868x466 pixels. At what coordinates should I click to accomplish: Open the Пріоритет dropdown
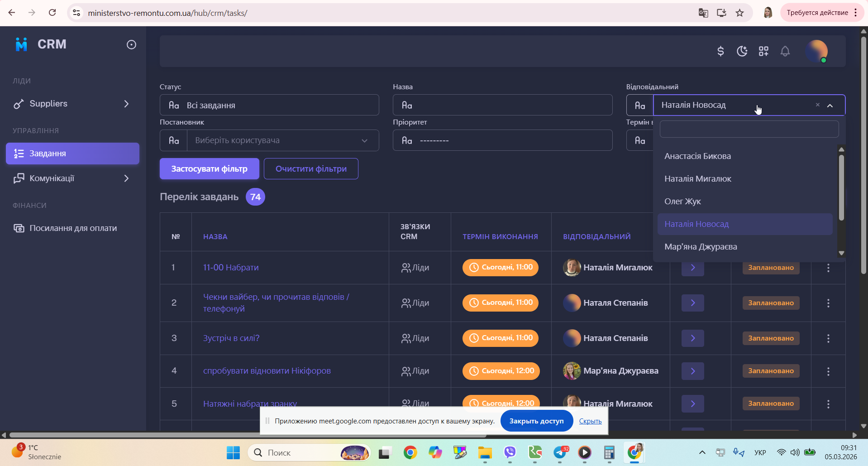tap(502, 140)
